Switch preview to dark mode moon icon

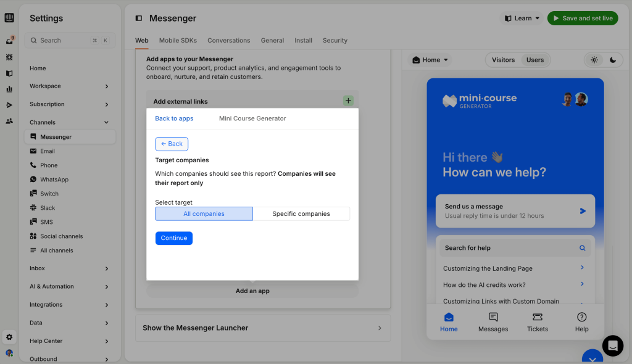(613, 60)
